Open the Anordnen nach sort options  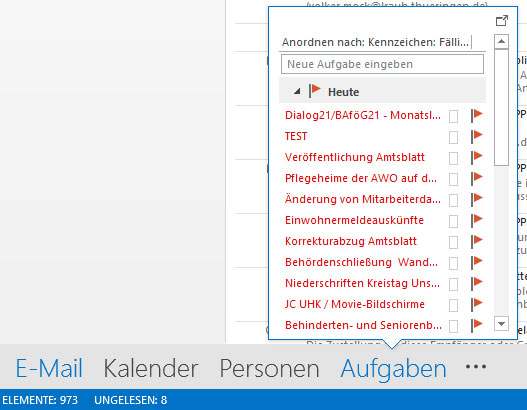(x=375, y=42)
